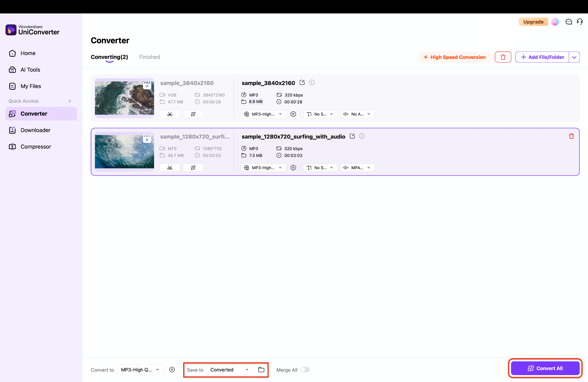Open the Add File/Folder dropdown arrow
Image resolution: width=588 pixels, height=382 pixels.
pyautogui.click(x=575, y=57)
